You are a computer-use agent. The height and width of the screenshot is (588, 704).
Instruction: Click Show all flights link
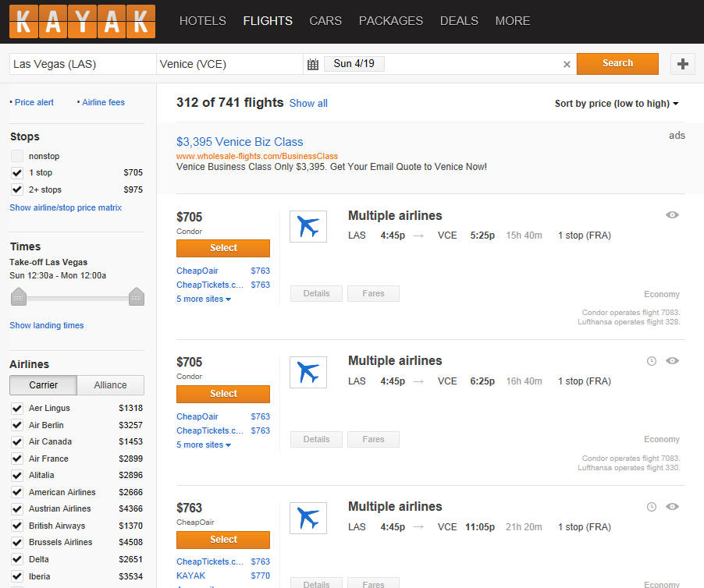[x=308, y=104]
